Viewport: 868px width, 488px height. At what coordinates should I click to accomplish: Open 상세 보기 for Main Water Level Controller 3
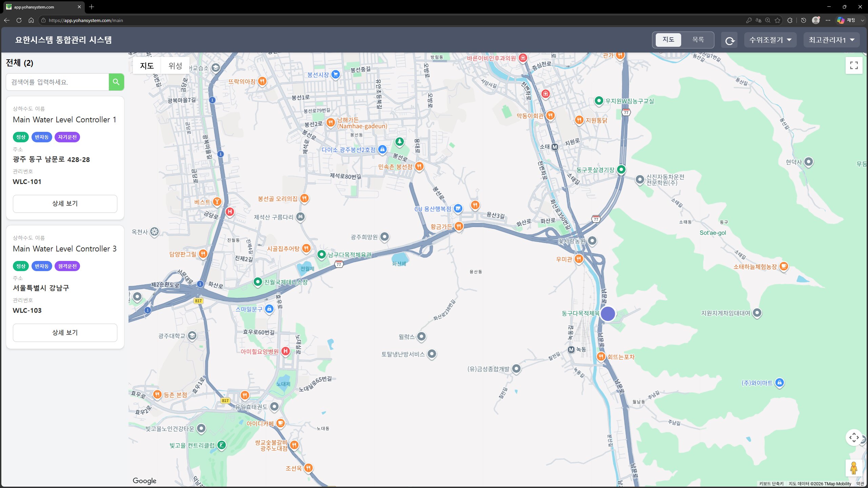point(65,333)
